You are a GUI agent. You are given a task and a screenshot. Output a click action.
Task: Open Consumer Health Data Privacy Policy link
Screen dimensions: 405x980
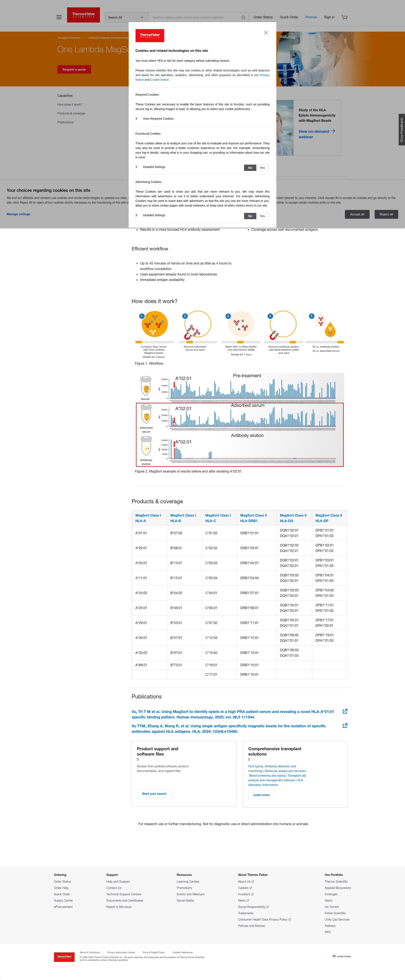pyautogui.click(x=265, y=920)
